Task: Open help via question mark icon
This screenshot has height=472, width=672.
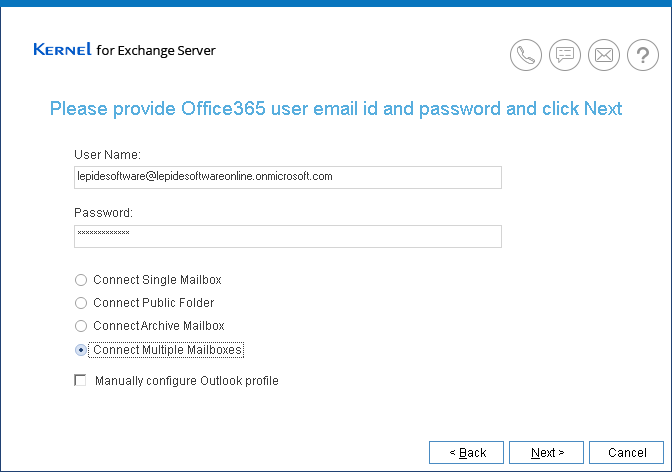Action: [x=643, y=55]
